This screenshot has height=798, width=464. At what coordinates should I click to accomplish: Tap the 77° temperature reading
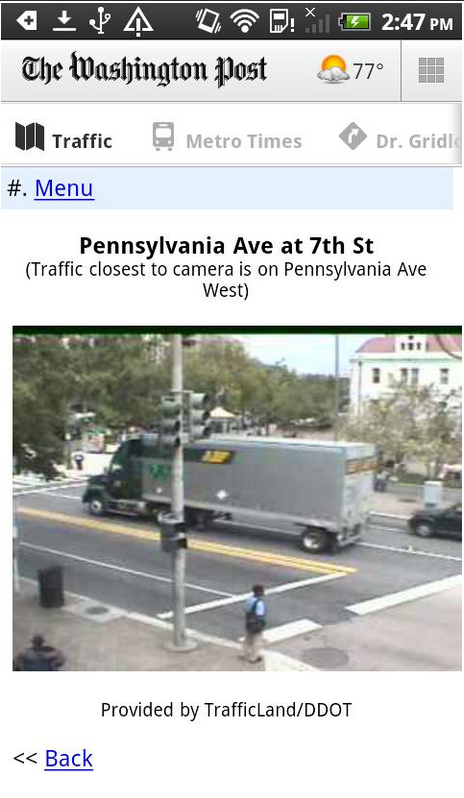[x=368, y=71]
